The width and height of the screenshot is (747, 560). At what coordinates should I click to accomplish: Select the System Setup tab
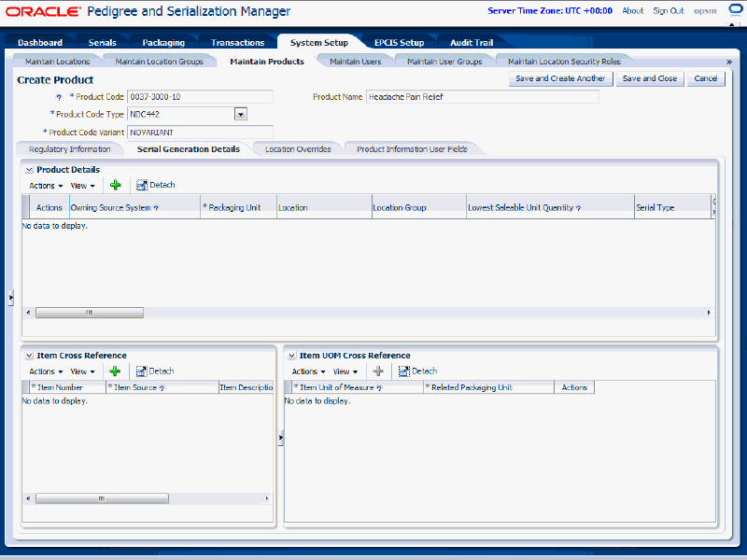[x=319, y=42]
